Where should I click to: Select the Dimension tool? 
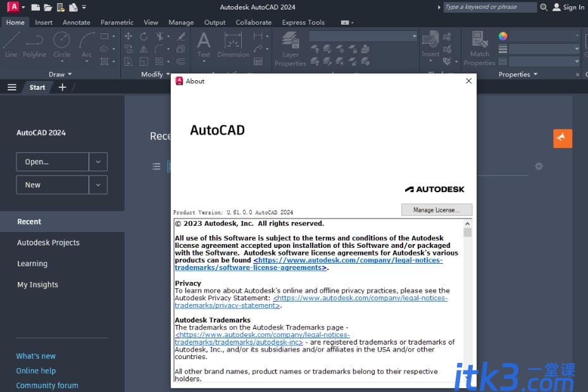pos(234,45)
